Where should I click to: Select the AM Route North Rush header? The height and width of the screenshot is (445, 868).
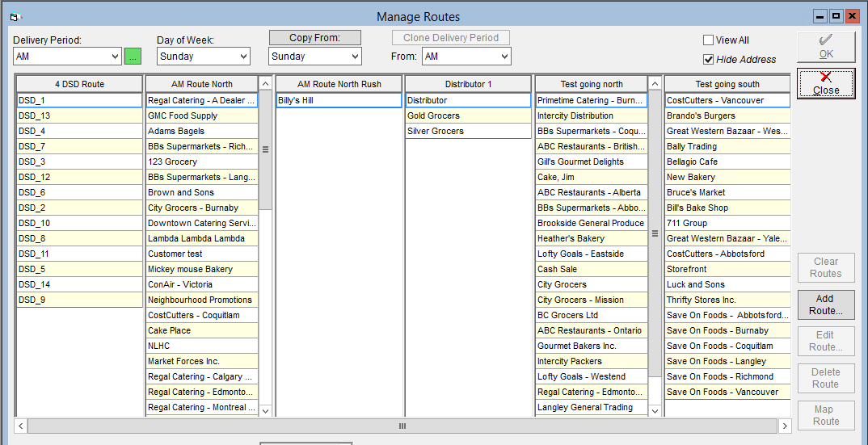[339, 84]
